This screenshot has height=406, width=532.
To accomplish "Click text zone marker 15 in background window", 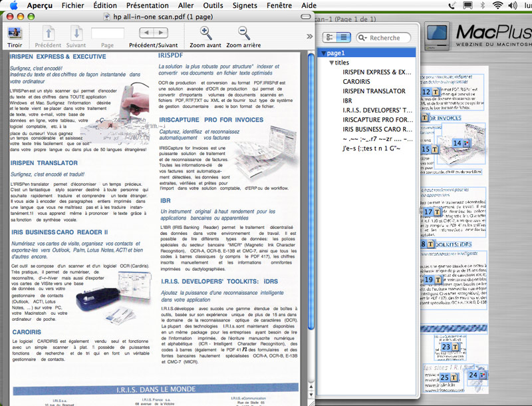I will pos(430,149).
